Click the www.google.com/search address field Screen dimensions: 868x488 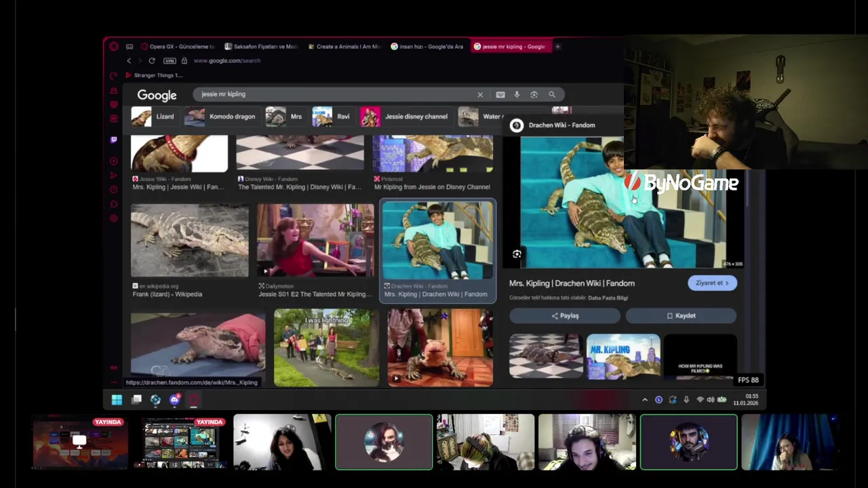[x=226, y=61]
